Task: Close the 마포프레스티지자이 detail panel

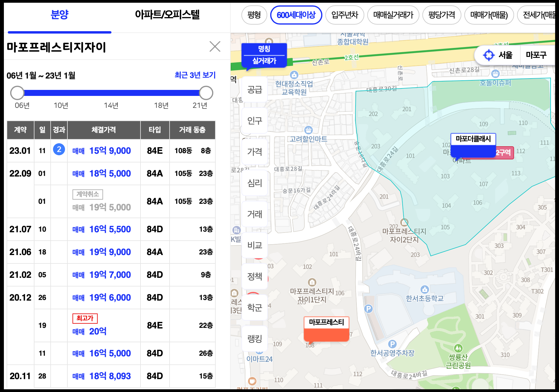Action: pyautogui.click(x=215, y=46)
